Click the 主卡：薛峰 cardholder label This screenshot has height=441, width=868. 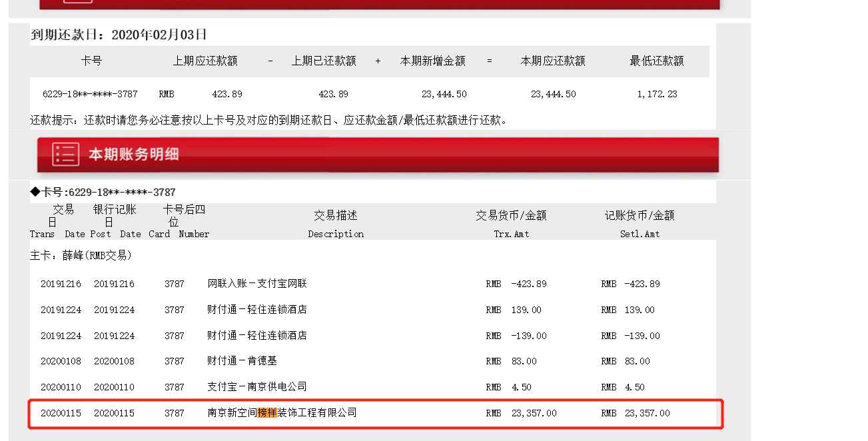[81, 255]
